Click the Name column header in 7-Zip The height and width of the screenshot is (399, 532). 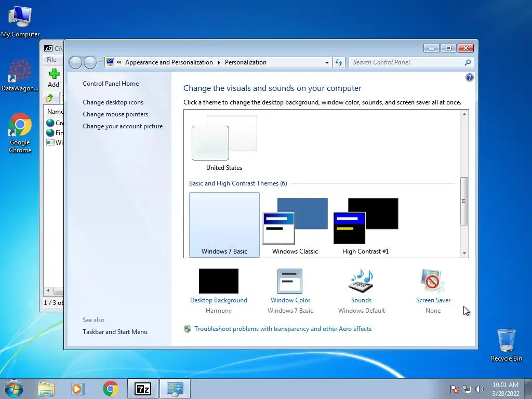[54, 112]
